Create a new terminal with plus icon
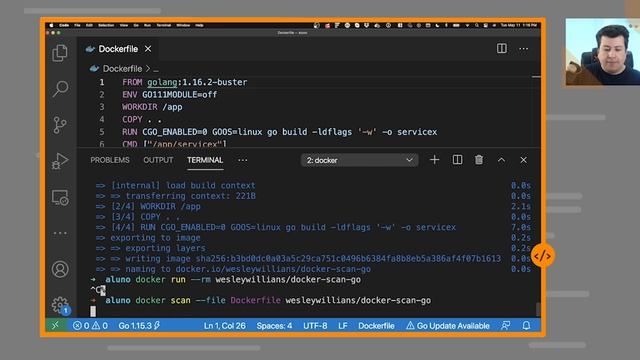This screenshot has height=360, width=640. tap(435, 160)
